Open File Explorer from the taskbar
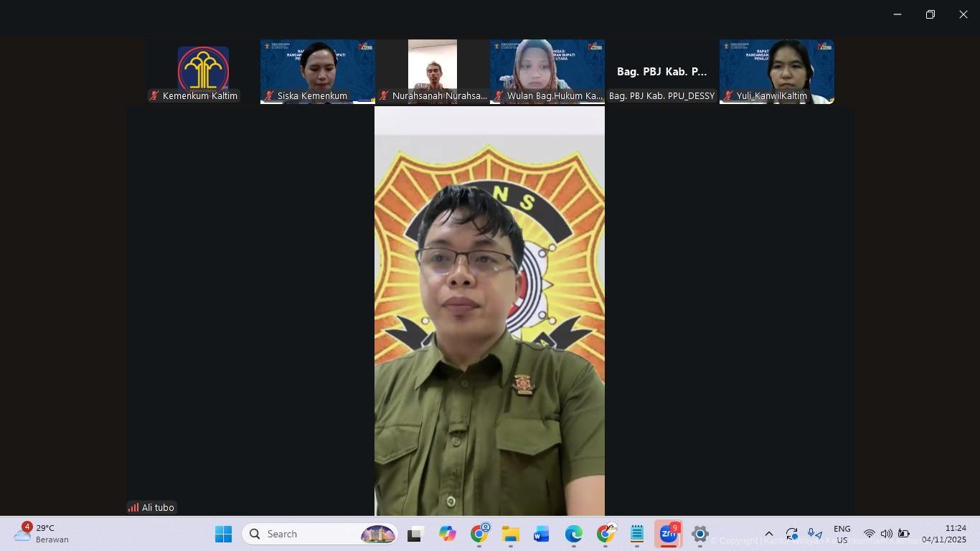Image resolution: width=980 pixels, height=551 pixels. pos(510,534)
